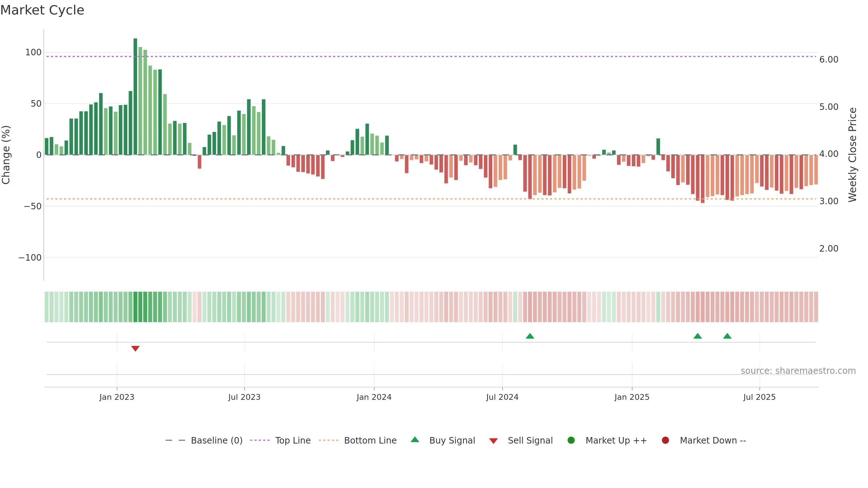Click the lone green bar just after Jul 2024
Screen dimensions: 868x488
pos(515,150)
